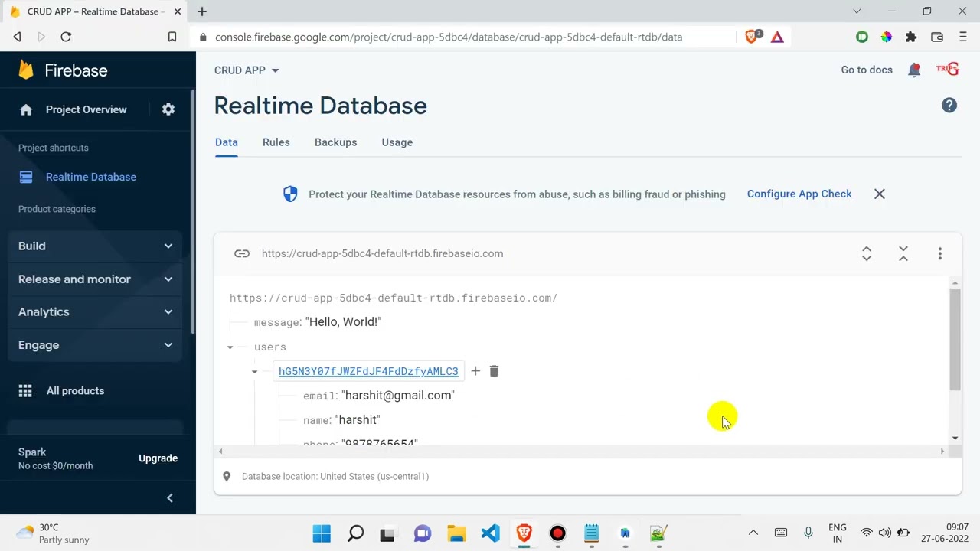Switch to the Rules tab
Screen dimensions: 980x551
tap(276, 142)
